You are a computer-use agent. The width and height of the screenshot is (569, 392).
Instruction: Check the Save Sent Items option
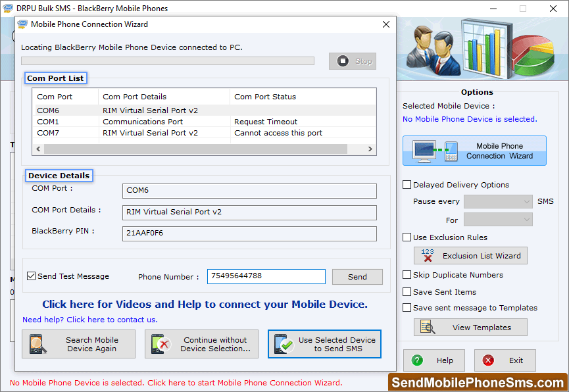pos(407,291)
